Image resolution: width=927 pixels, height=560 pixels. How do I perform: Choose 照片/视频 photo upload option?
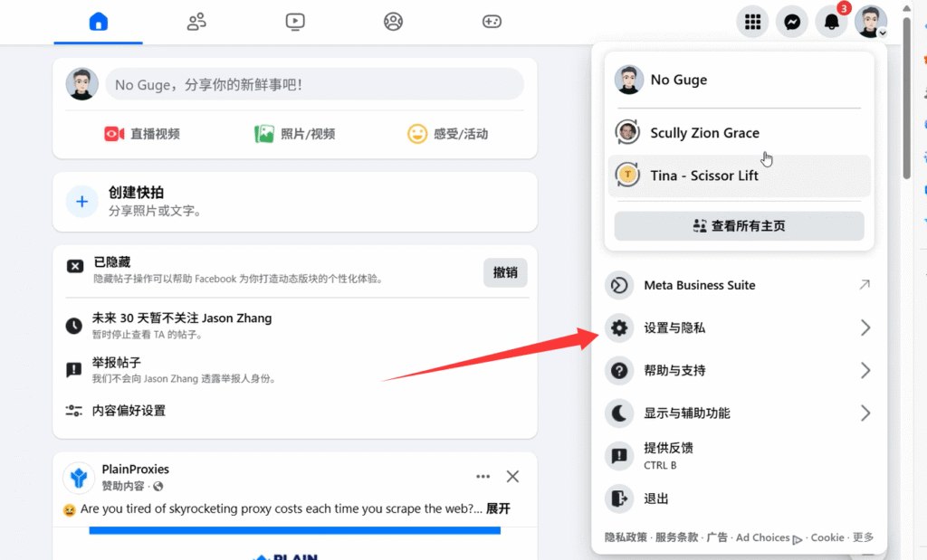[295, 134]
